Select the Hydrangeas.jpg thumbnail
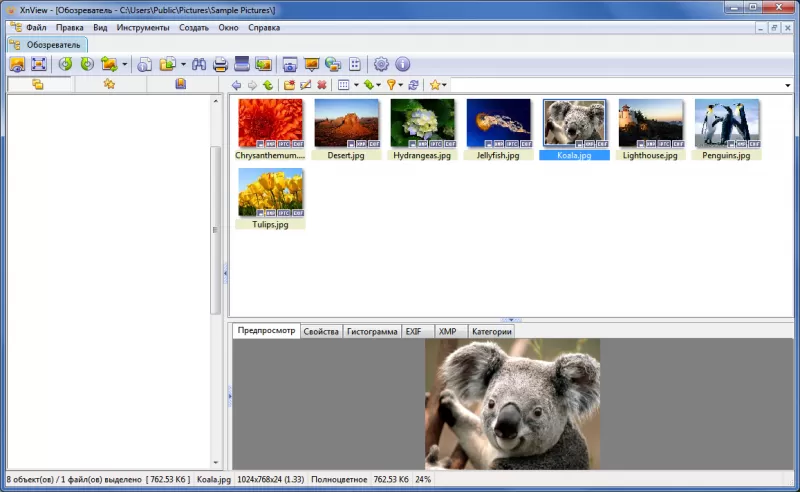 point(422,124)
